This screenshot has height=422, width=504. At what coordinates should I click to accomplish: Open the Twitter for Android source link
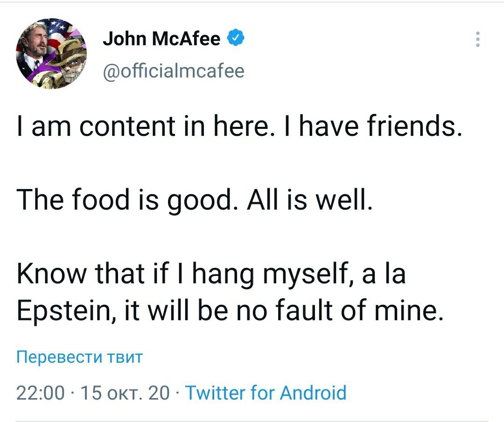click(266, 393)
